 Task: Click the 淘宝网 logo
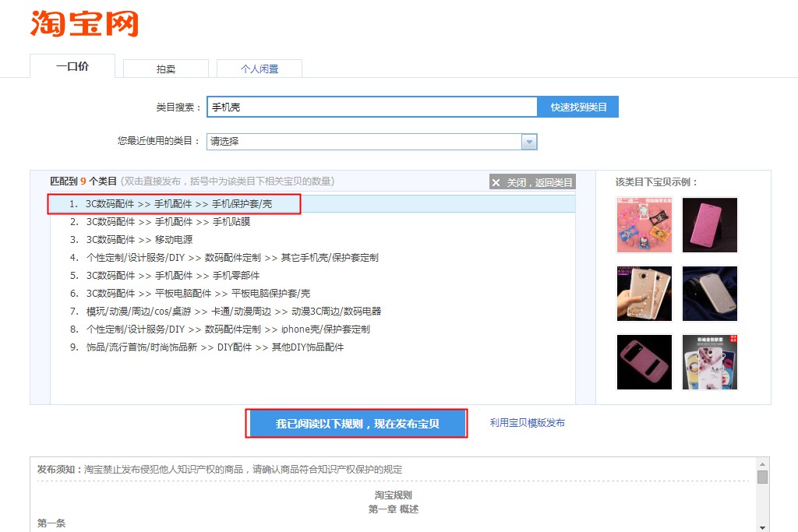point(84,23)
